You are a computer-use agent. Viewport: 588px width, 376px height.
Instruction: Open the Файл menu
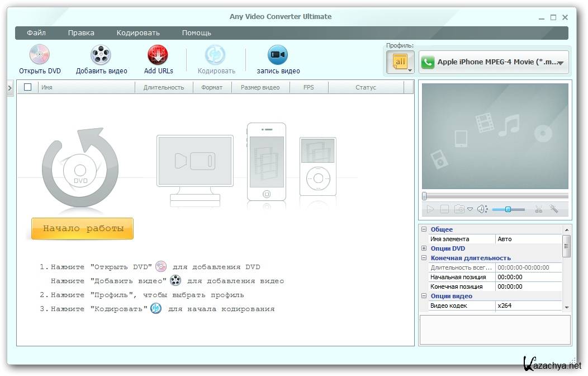(x=36, y=33)
